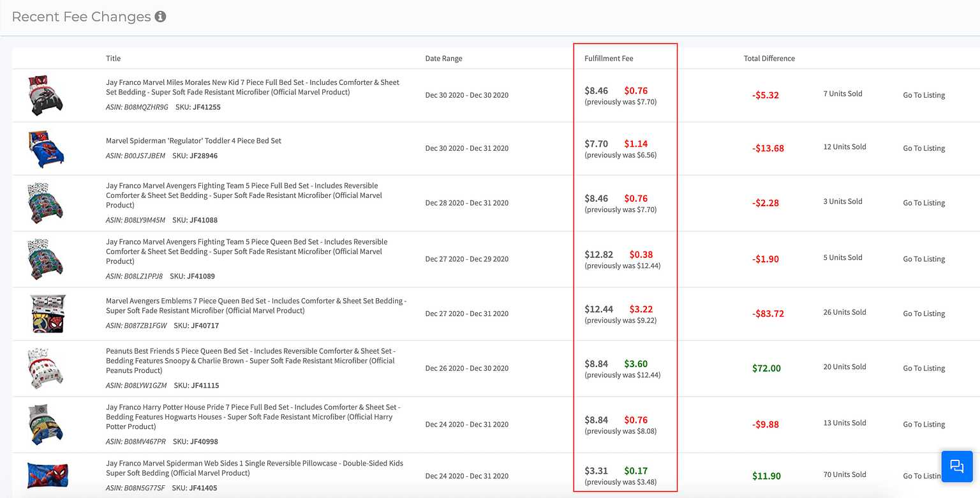Click date range Dec 26 2020 - Dec 30 2020
Viewport: 980px width, 498px height.
pyautogui.click(x=467, y=368)
